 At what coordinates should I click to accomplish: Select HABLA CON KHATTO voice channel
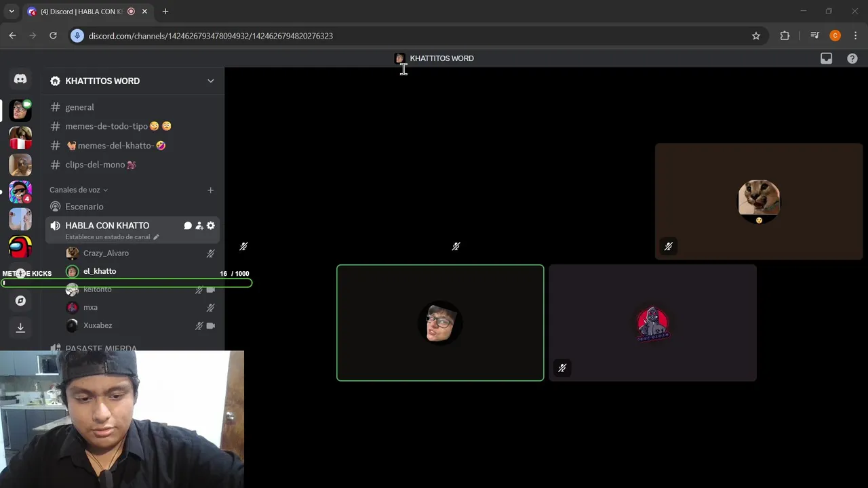coord(107,226)
